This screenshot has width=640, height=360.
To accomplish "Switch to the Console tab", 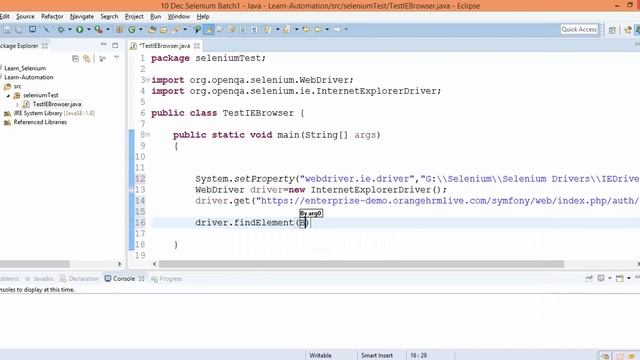I will click(124, 278).
